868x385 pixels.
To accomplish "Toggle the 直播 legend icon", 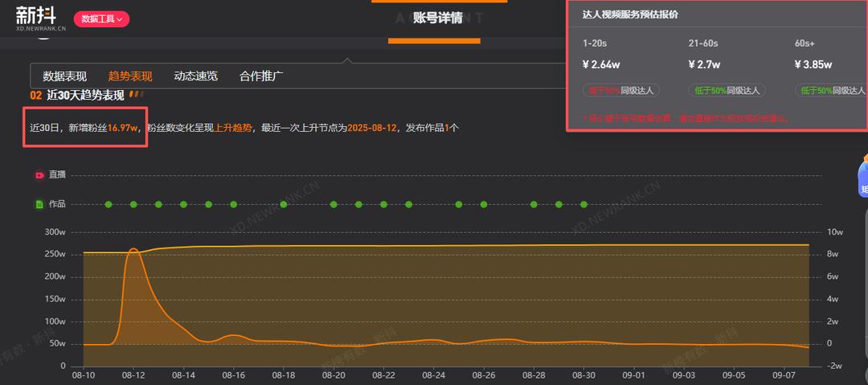I will pos(39,174).
